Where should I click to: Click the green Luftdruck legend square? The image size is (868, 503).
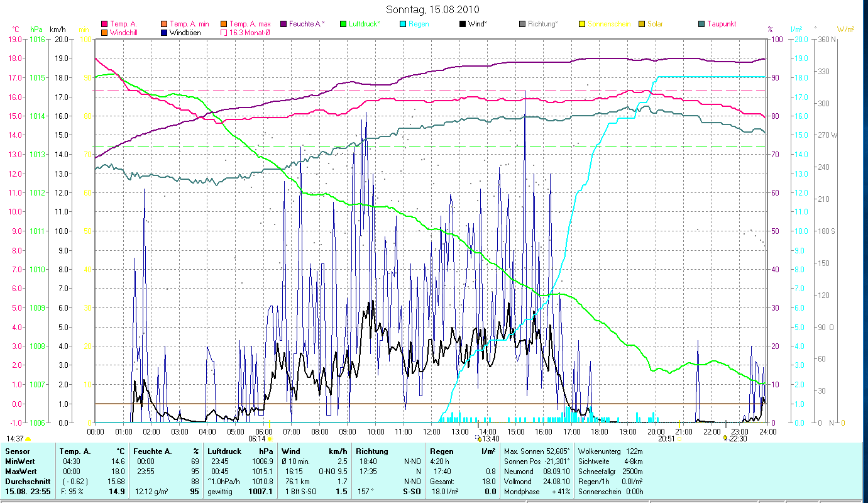click(x=343, y=24)
